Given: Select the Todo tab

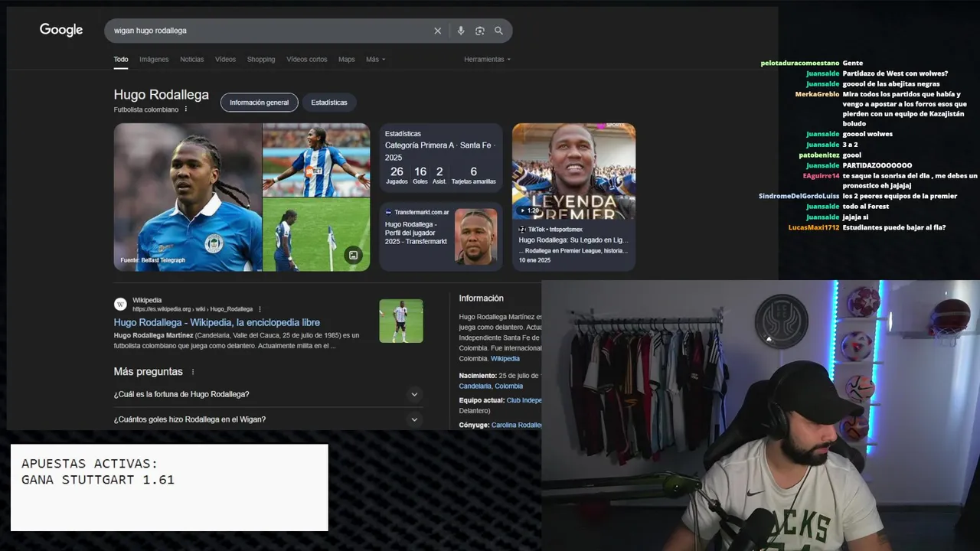Looking at the screenshot, I should pyautogui.click(x=121, y=60).
